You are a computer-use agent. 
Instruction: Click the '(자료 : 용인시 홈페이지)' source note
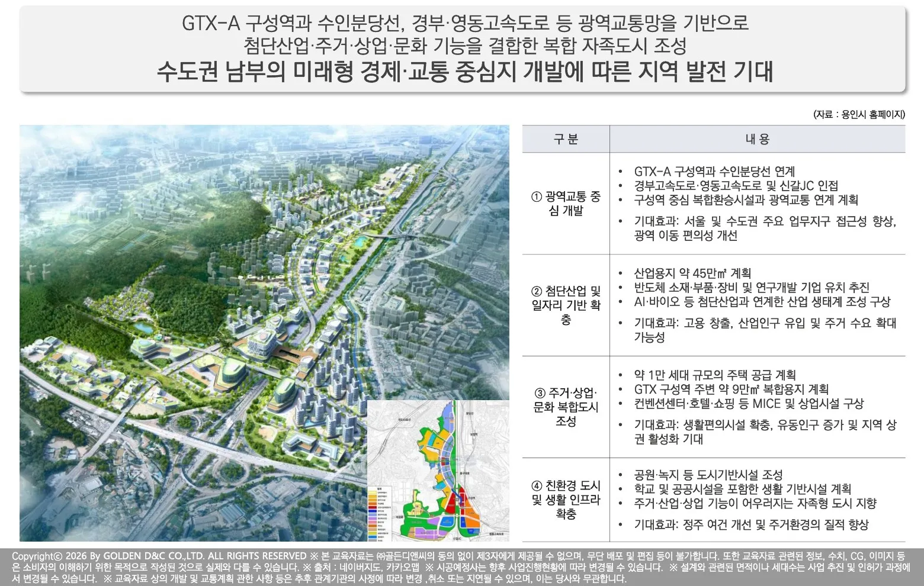click(859, 115)
